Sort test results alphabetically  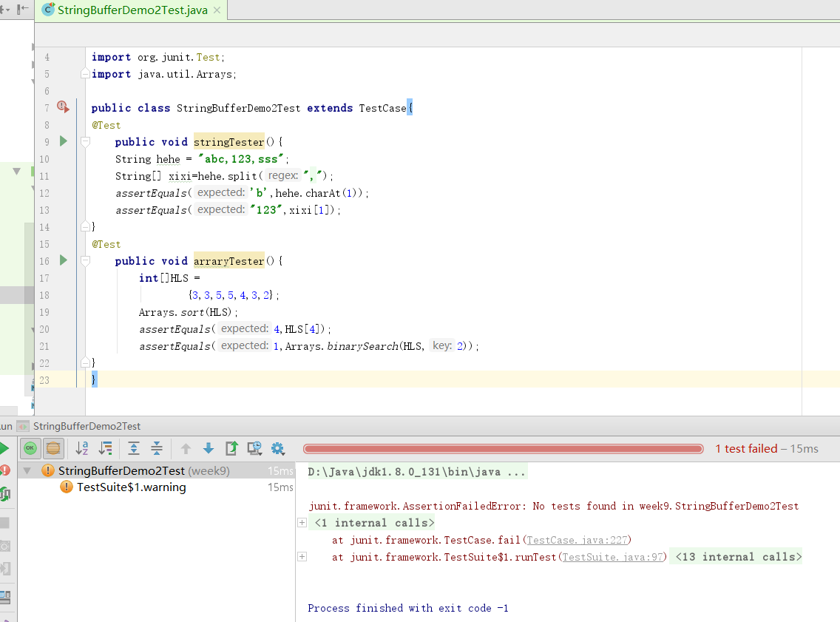(82, 448)
